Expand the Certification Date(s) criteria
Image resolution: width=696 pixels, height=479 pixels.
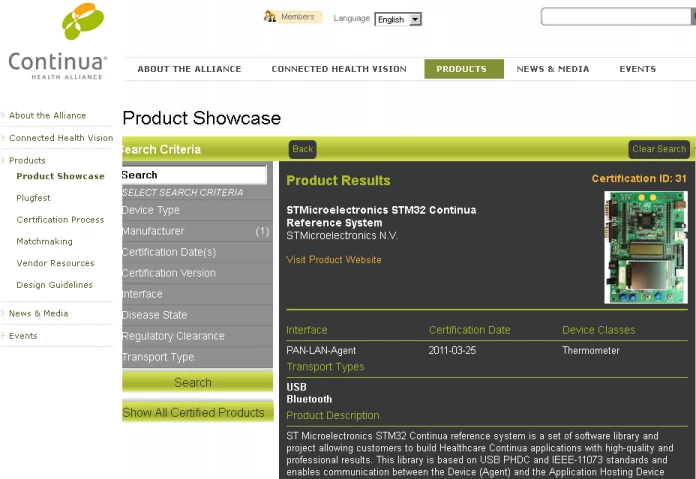(197, 252)
